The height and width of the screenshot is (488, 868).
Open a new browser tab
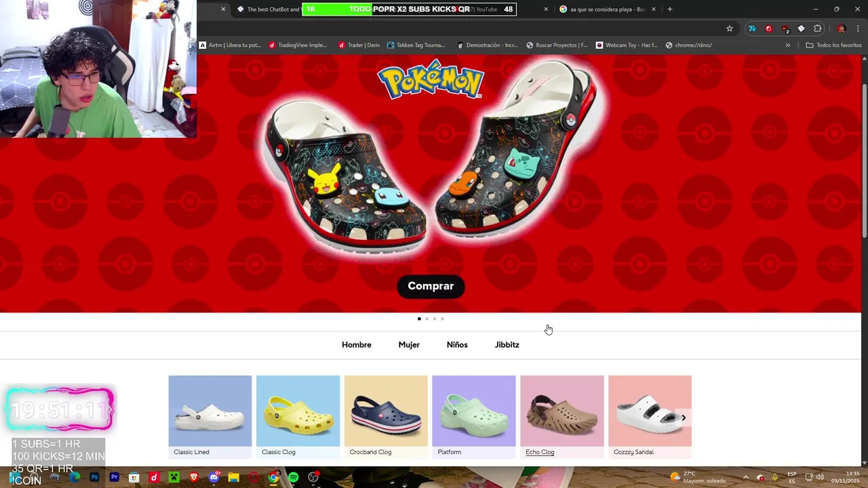[x=670, y=9]
